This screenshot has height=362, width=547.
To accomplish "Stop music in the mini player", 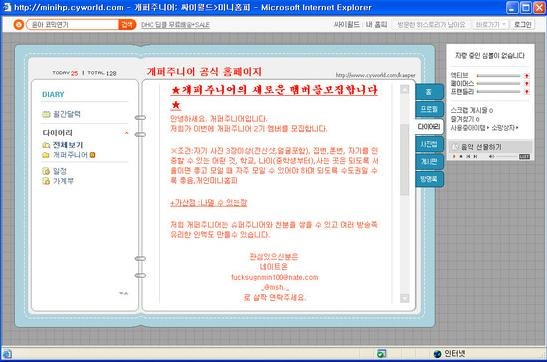I will [x=461, y=157].
